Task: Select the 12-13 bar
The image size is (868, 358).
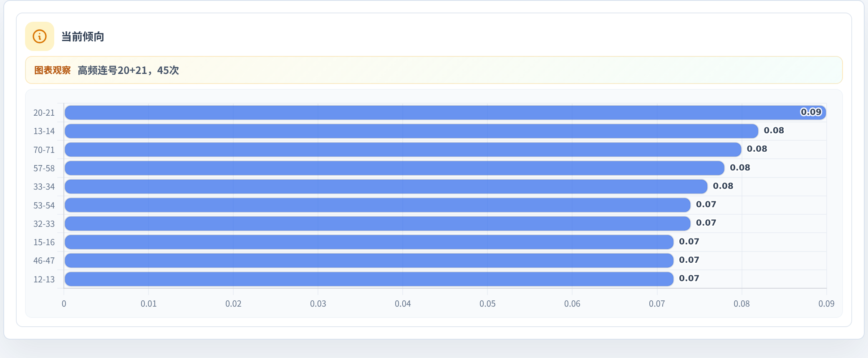Action: (369, 279)
